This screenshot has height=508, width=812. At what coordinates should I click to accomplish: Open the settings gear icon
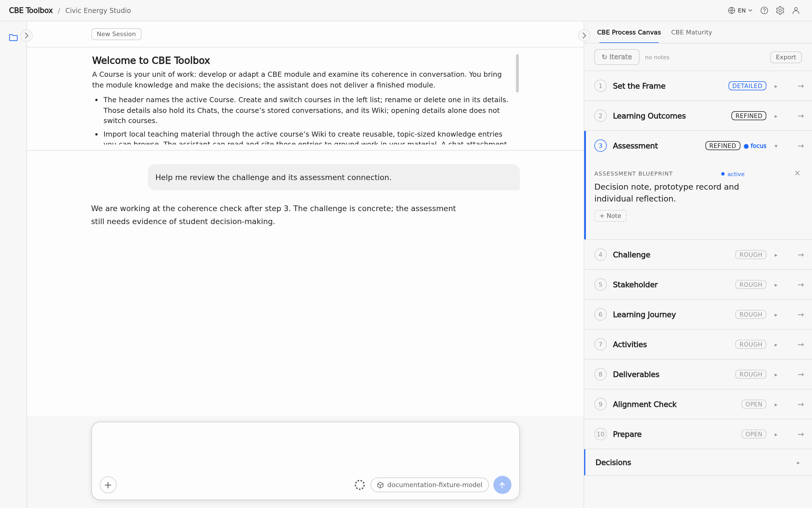[x=780, y=10]
